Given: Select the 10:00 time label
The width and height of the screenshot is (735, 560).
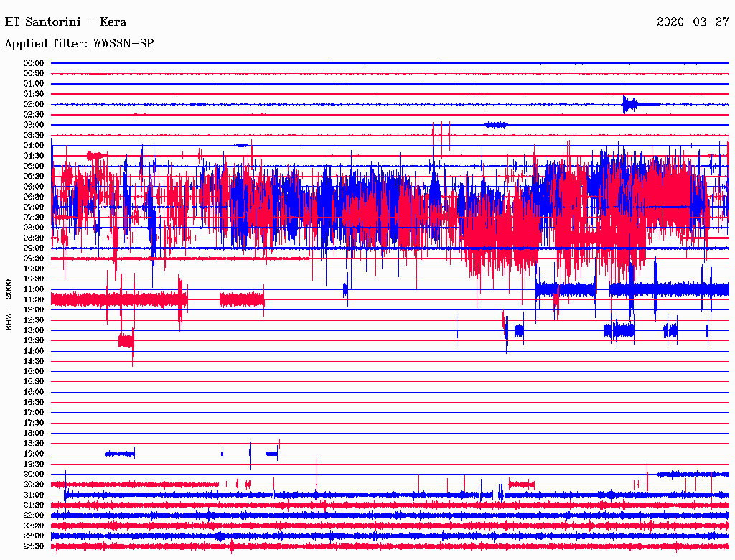Looking at the screenshot, I should 34,269.
